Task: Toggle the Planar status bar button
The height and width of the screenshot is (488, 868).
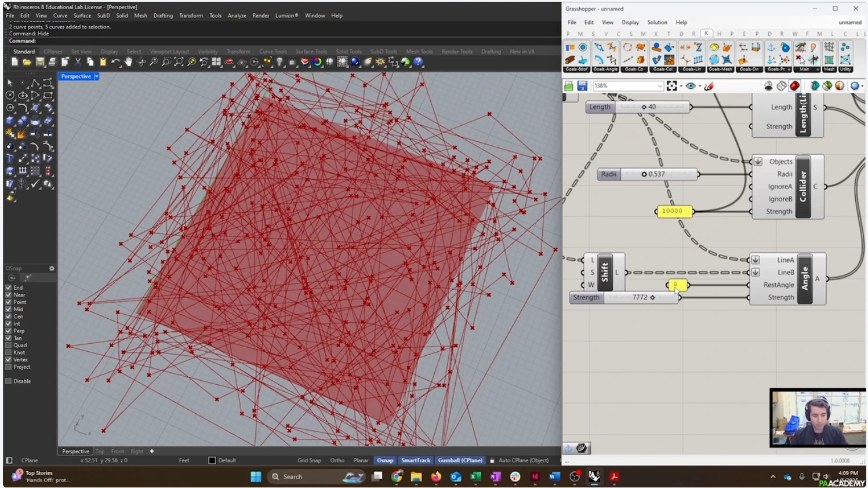Action: pyautogui.click(x=361, y=460)
